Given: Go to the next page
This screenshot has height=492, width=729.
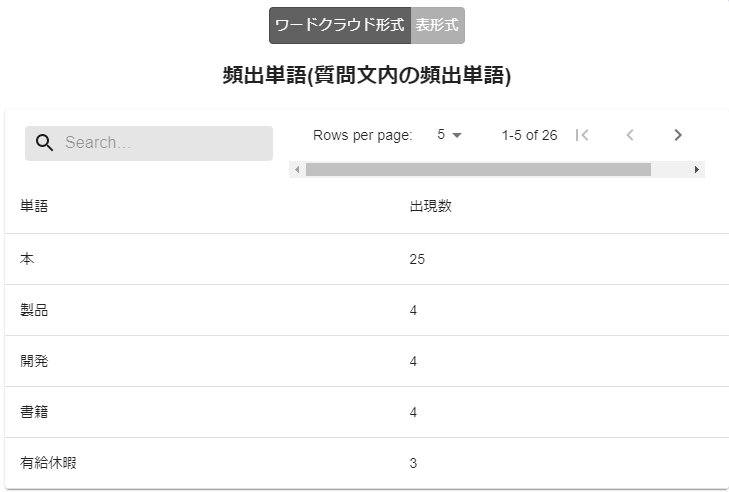Looking at the screenshot, I should click(x=678, y=135).
